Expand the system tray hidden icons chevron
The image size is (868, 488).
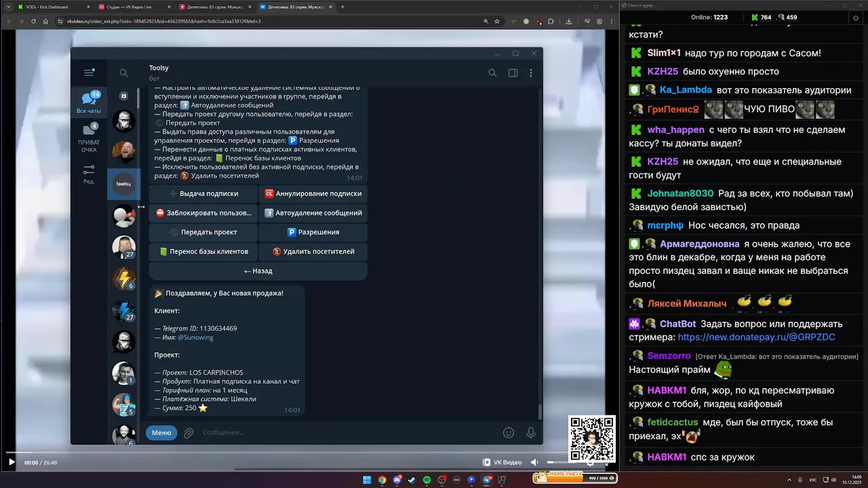tap(789, 480)
